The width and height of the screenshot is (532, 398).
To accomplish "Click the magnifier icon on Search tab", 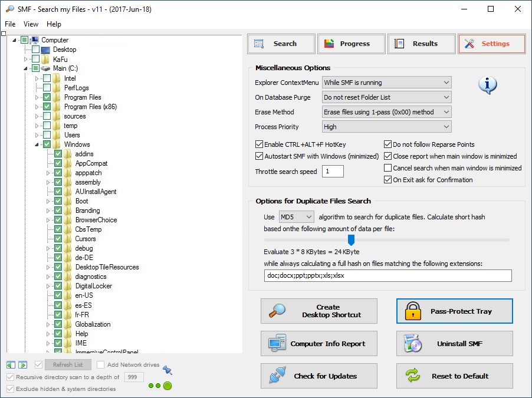I will (x=259, y=44).
